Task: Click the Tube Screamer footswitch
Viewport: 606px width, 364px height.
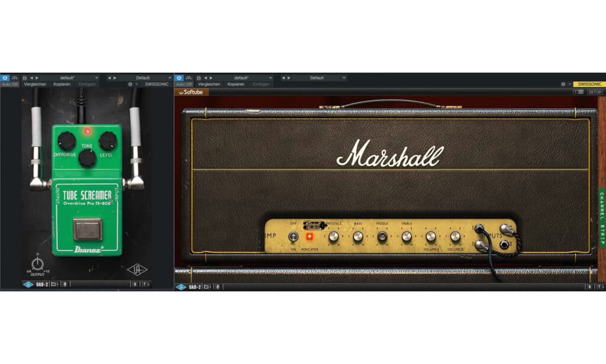Action: pyautogui.click(x=88, y=229)
